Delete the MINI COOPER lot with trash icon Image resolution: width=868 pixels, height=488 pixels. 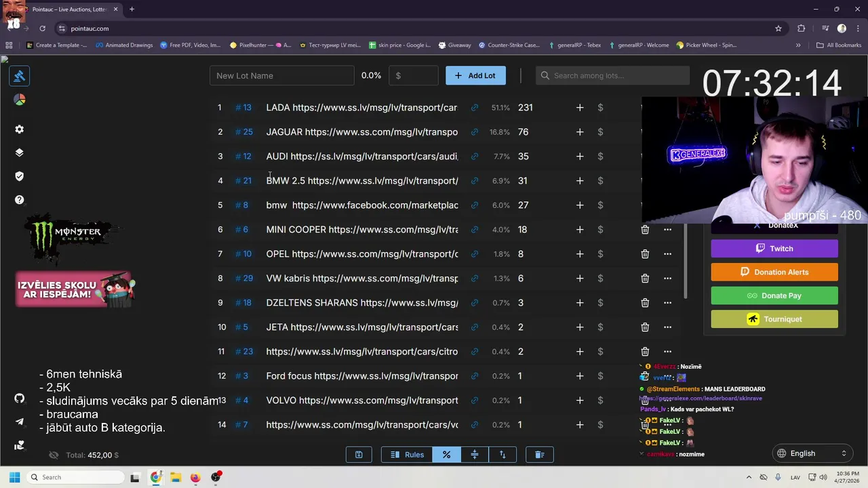pyautogui.click(x=645, y=230)
